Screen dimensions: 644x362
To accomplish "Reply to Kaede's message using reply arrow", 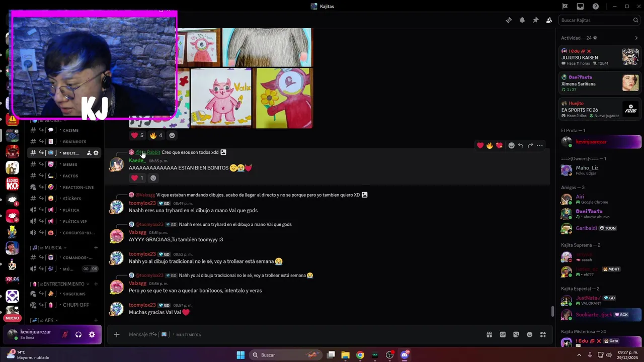I will 521,145.
